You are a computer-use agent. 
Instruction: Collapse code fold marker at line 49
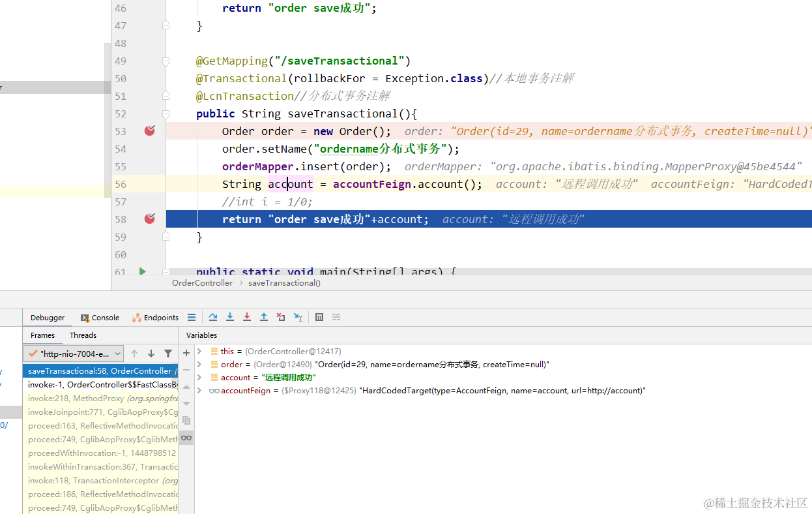click(166, 61)
